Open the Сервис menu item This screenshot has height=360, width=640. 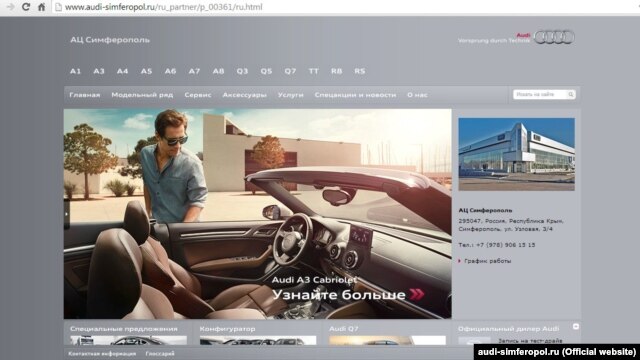198,95
